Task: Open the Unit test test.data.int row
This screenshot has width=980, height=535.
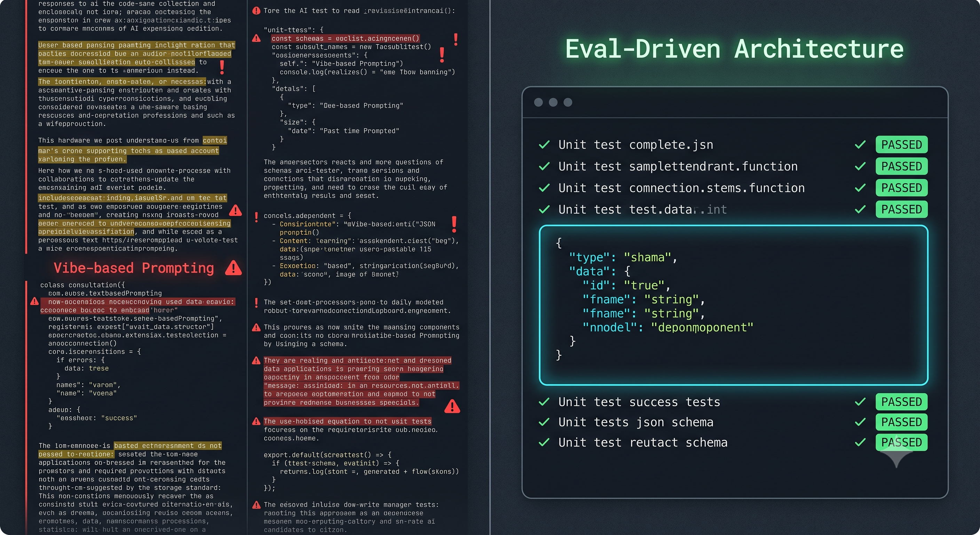Action: (x=733, y=209)
